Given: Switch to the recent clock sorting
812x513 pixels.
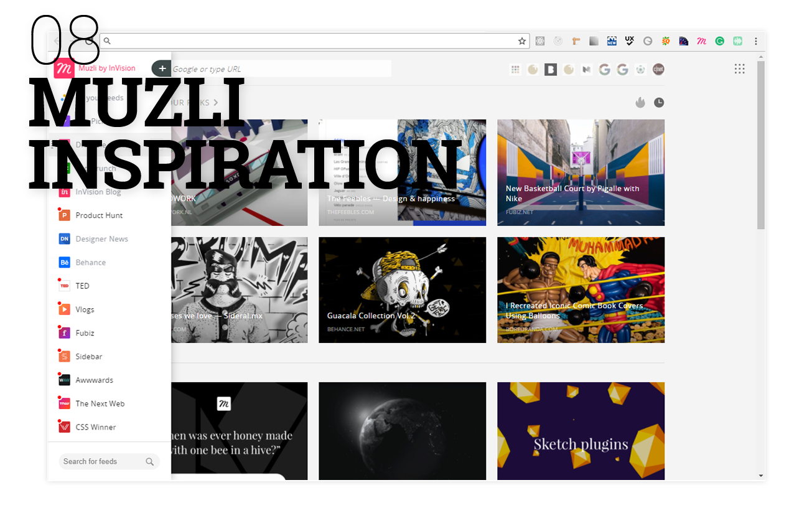Looking at the screenshot, I should click(x=659, y=103).
